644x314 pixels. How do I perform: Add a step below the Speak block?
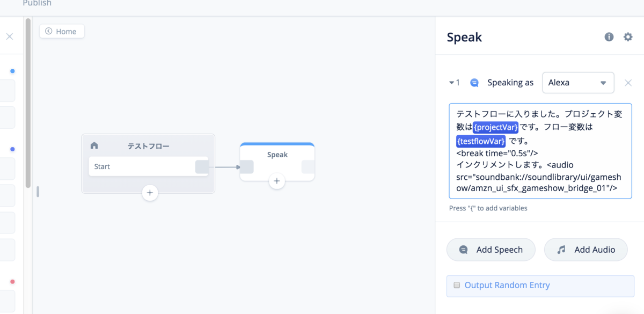click(277, 181)
